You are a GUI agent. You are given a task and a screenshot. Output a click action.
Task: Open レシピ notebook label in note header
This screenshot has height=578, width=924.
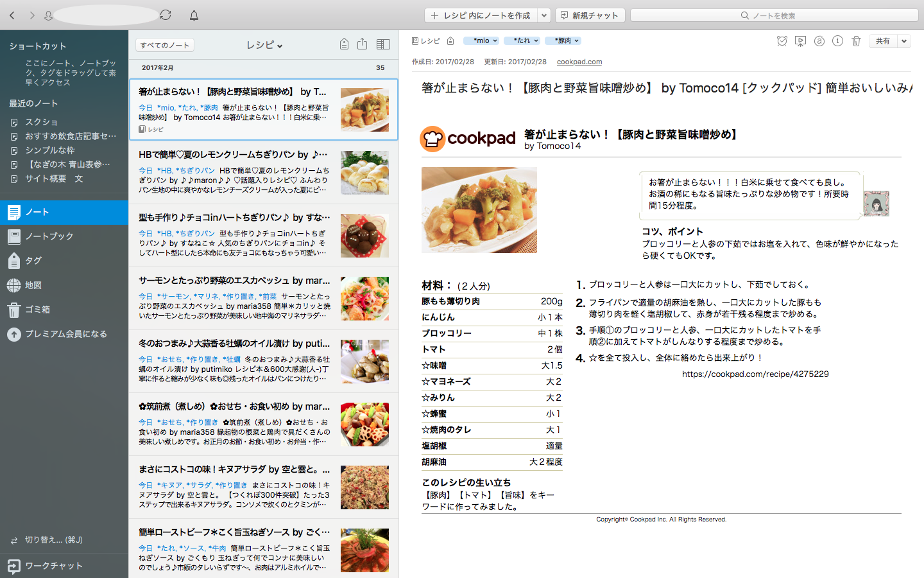point(426,41)
